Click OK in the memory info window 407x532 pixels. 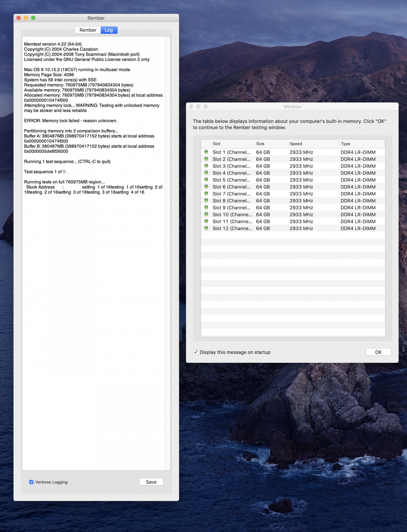378,352
